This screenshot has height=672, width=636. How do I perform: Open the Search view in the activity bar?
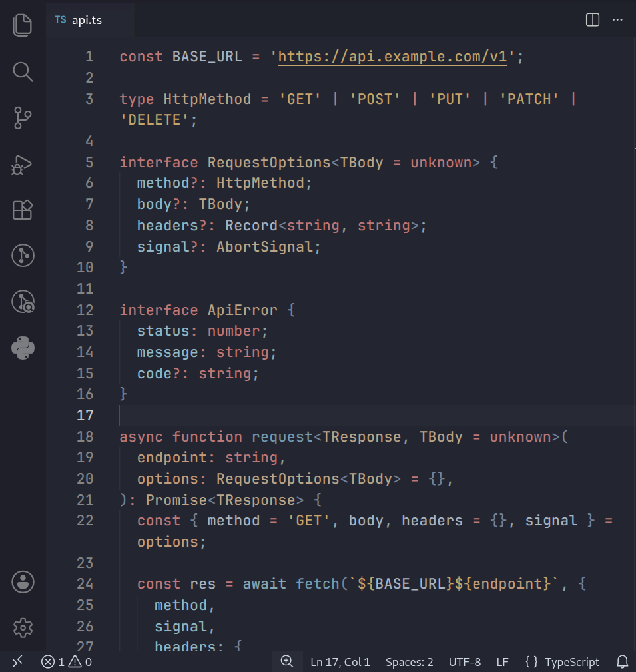23,71
